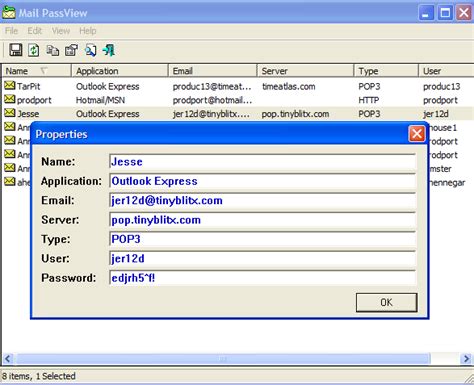The height and width of the screenshot is (385, 474).
Task: Click the timeatlas.com server cell
Action: pos(289,87)
